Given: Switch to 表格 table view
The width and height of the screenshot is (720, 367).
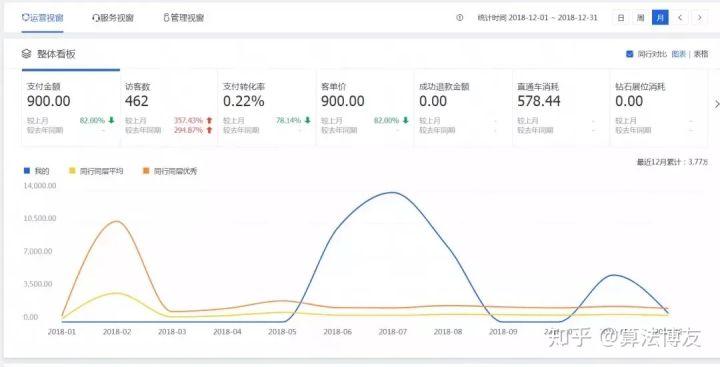Looking at the screenshot, I should click(701, 54).
